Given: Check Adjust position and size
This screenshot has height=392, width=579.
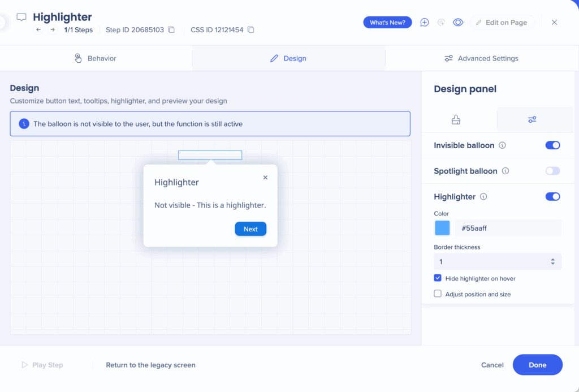Looking at the screenshot, I should (438, 294).
